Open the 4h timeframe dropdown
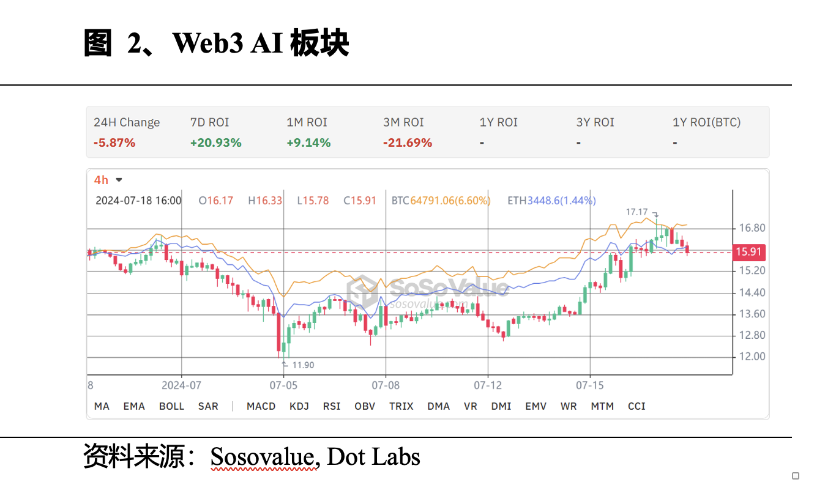Screen dimensions: 836x504 pyautogui.click(x=108, y=180)
